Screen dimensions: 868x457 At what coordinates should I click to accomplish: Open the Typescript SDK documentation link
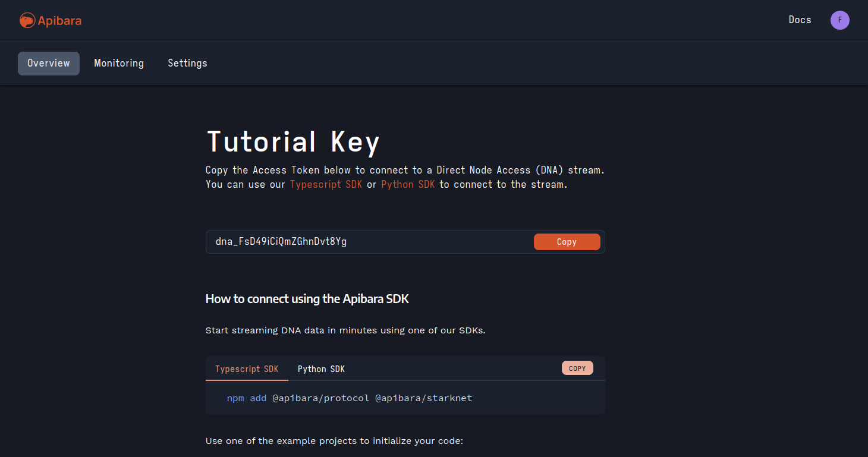click(326, 184)
